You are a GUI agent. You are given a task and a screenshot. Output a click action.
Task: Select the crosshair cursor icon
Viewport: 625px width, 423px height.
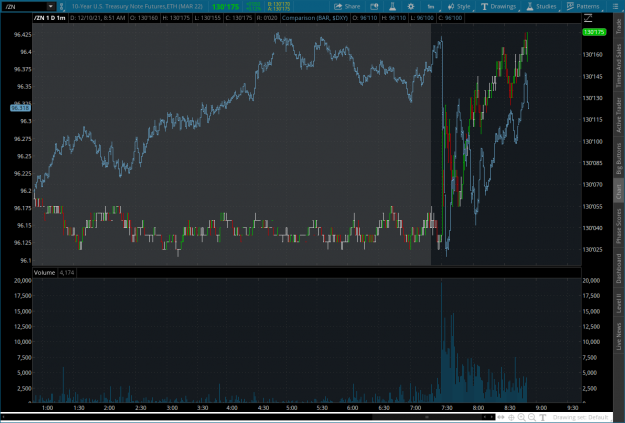[x=511, y=417]
